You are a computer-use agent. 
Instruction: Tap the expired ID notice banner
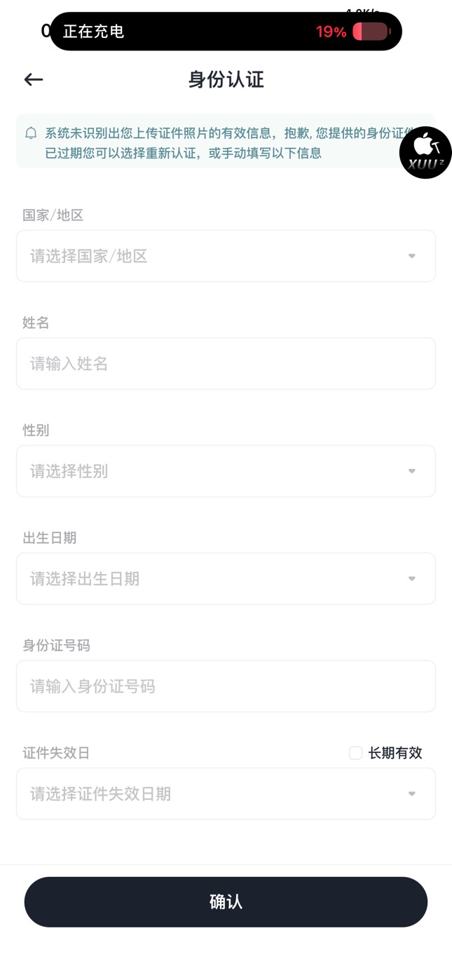[210, 142]
